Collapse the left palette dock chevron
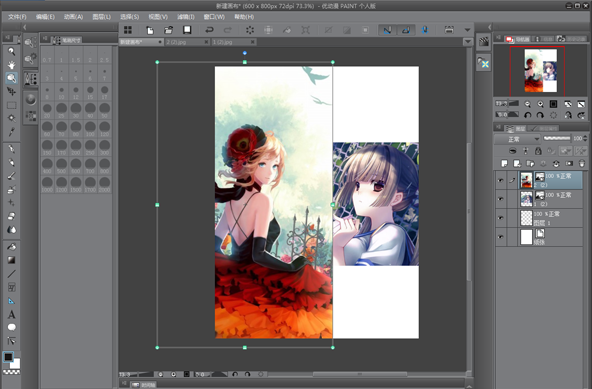The height and width of the screenshot is (389, 592). pyautogui.click(x=25, y=27)
